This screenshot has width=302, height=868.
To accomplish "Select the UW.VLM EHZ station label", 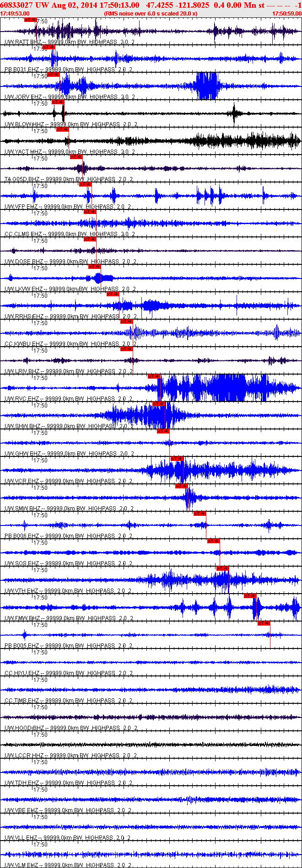I will tap(22, 865).
